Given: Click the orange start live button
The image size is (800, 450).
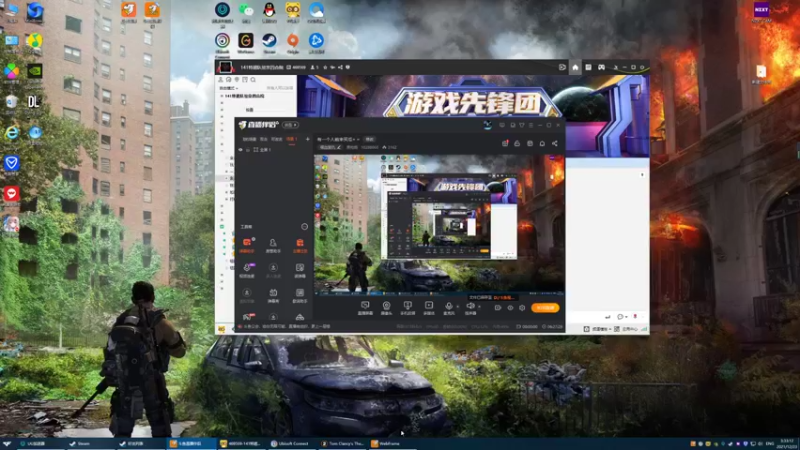Looking at the screenshot, I should coord(545,308).
